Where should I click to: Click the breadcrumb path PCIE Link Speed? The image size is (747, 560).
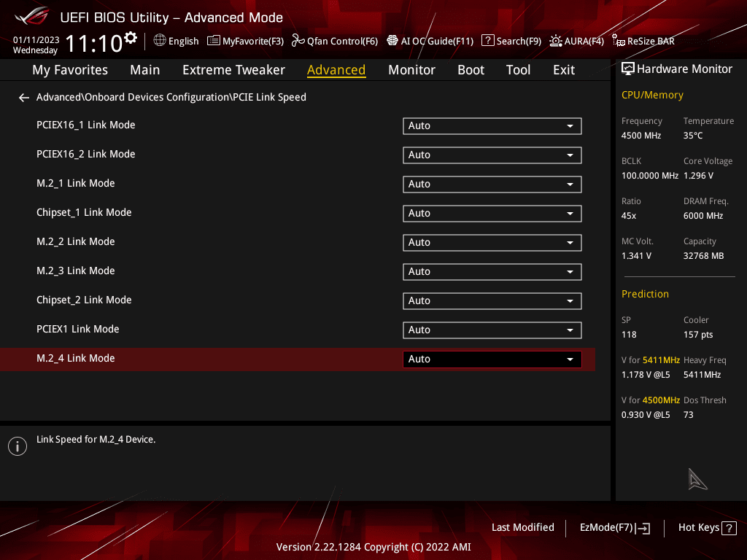[x=269, y=97]
